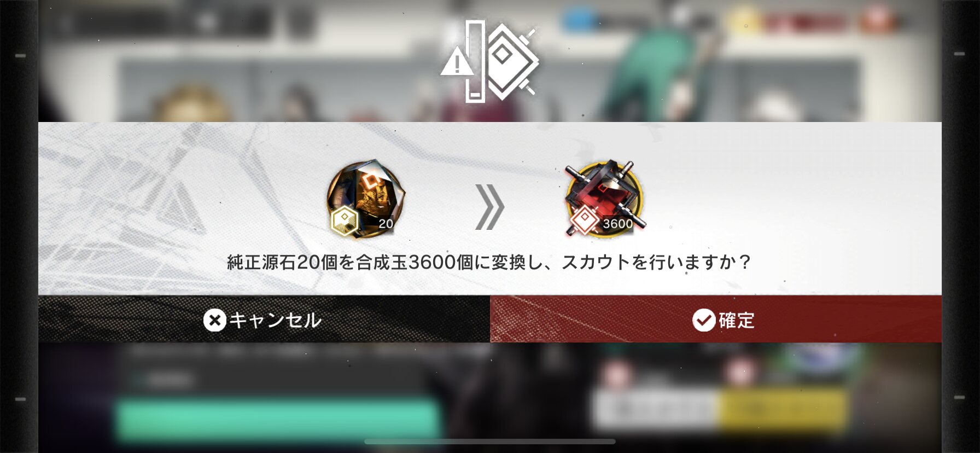Click the warning triangle icon at top

point(457,61)
